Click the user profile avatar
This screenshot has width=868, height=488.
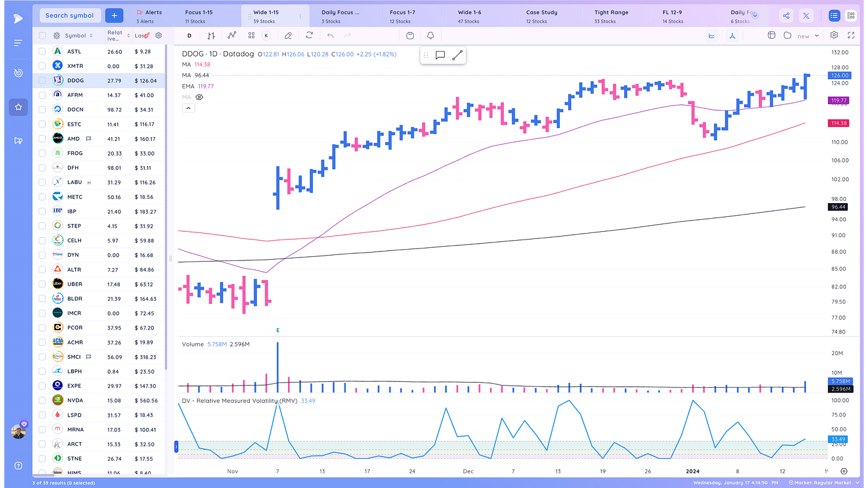[x=18, y=431]
